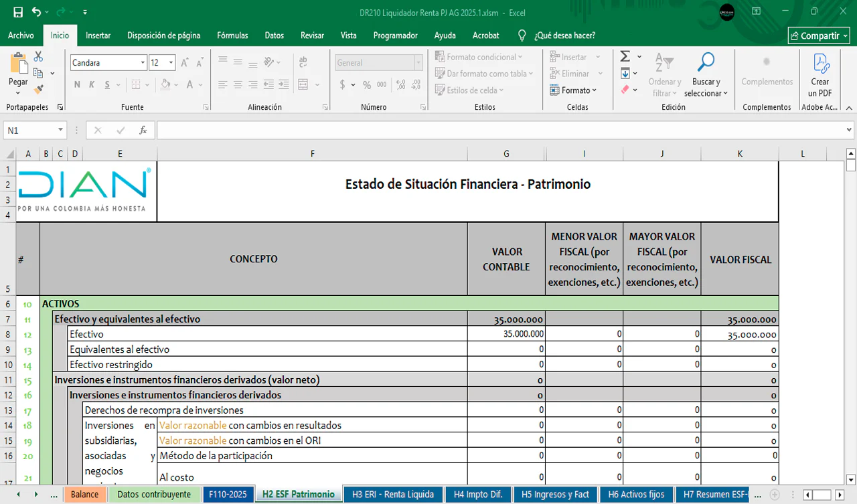This screenshot has width=857, height=504.
Task: Click the insert function fx icon
Action: 143,131
